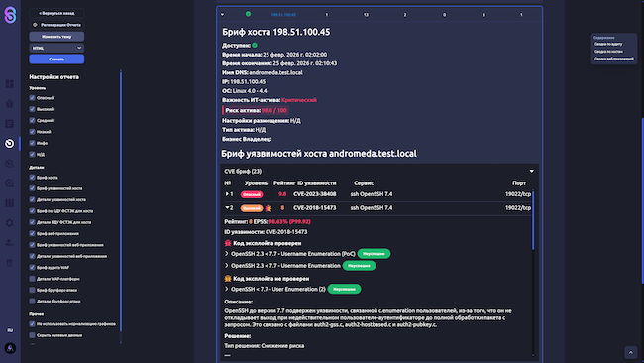Open the dashboard grid icon in sidebar
The width and height of the screenshot is (644, 363).
(x=10, y=84)
